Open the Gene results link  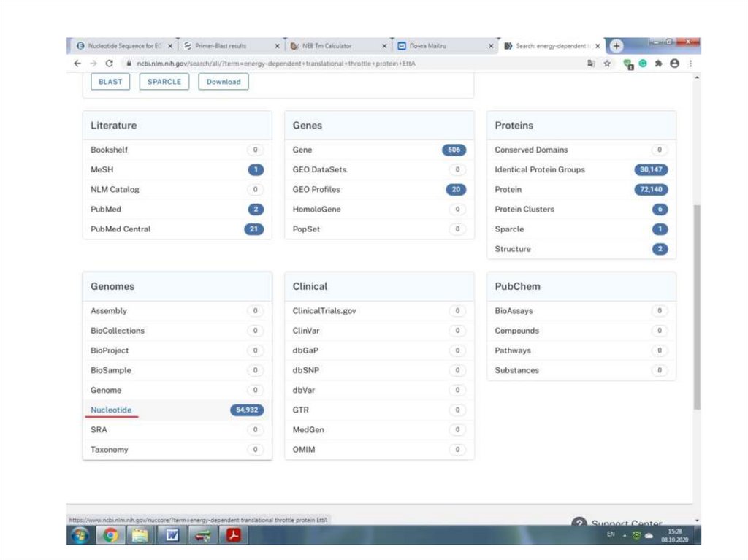302,150
